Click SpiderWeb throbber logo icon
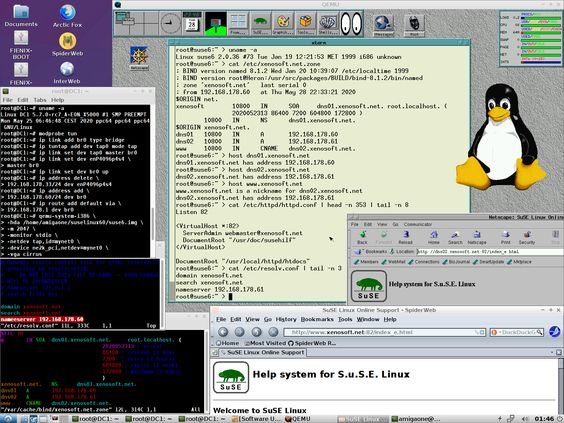 [554, 332]
